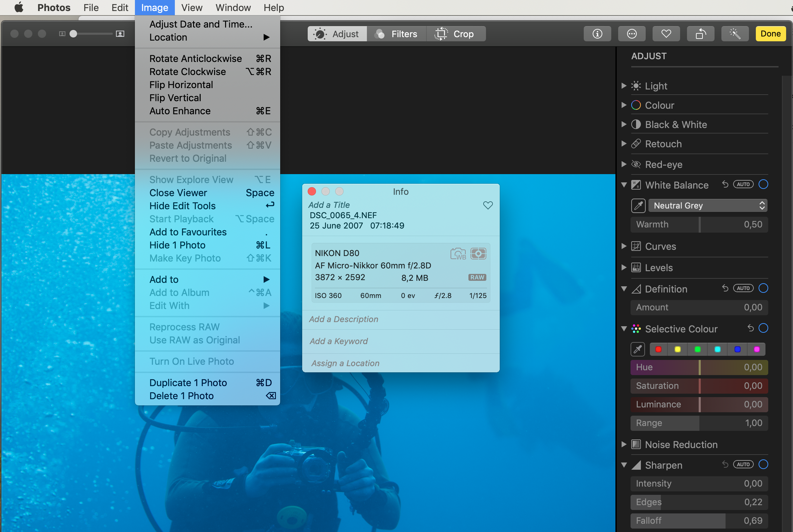793x532 pixels.
Task: Click the AUTO button for Sharpen
Action: (x=743, y=465)
